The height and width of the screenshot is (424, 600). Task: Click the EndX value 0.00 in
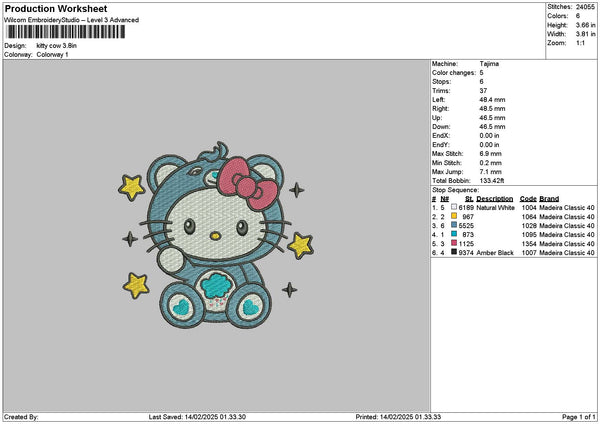point(489,136)
